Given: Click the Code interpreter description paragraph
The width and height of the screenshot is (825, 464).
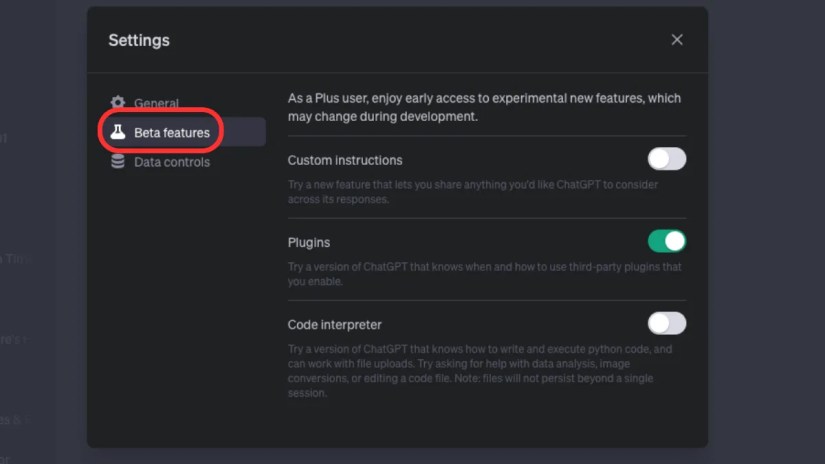Looking at the screenshot, I should click(480, 371).
